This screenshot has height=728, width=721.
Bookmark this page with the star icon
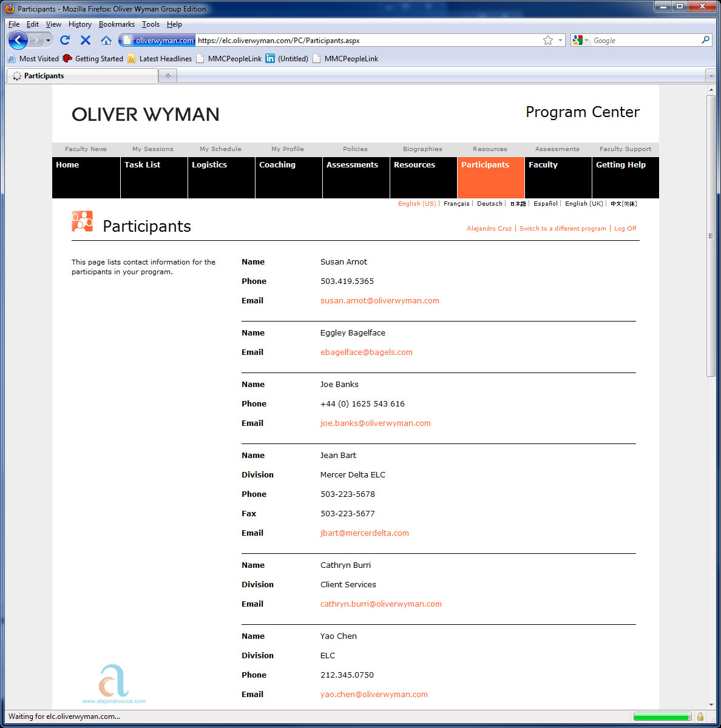548,40
